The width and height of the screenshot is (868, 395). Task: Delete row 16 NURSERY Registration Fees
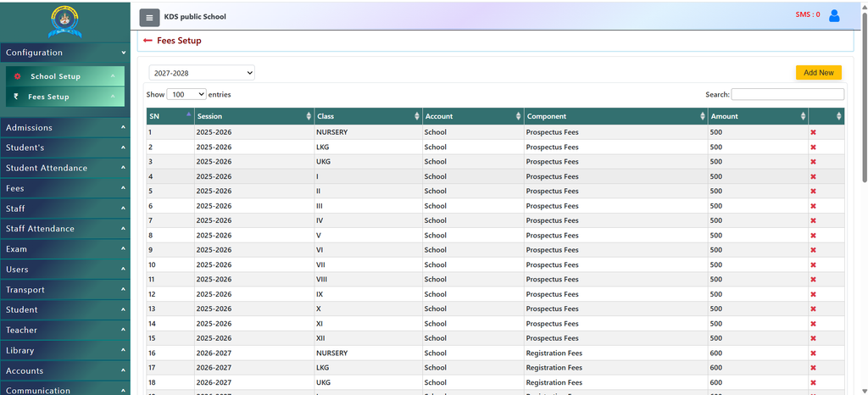813,353
